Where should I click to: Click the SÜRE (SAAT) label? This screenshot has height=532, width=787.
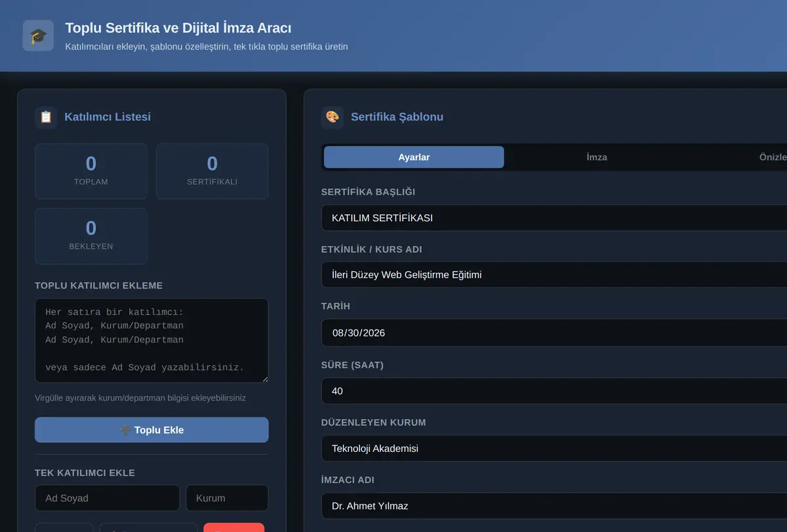[x=352, y=365]
